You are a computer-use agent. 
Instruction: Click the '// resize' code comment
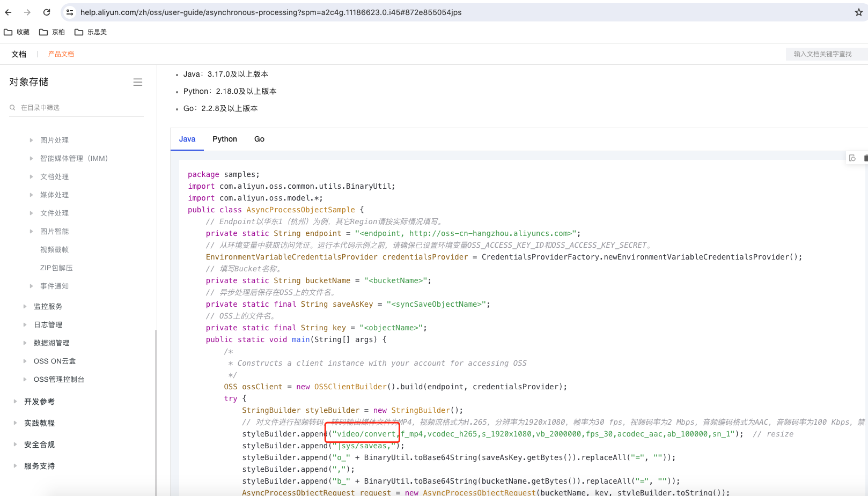773,434
